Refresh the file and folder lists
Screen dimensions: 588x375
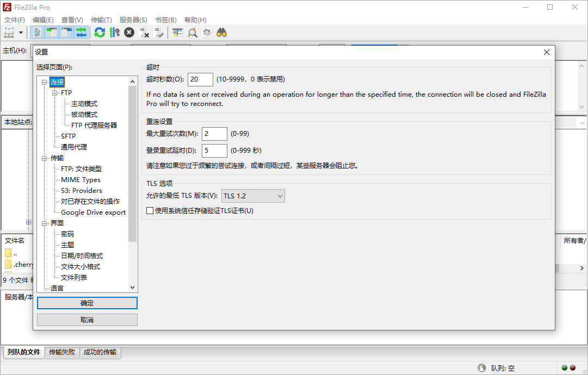tap(100, 32)
